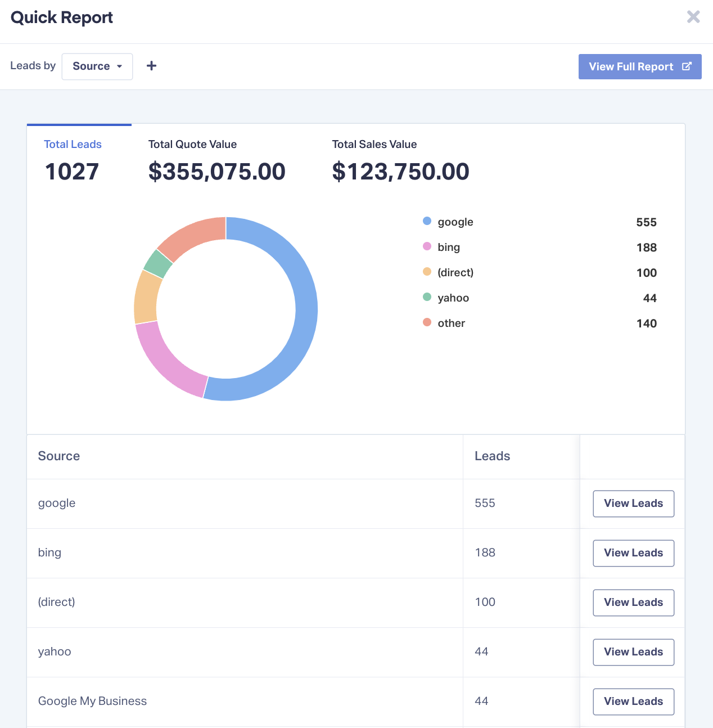Viewport: 713px width, 728px height.
Task: Click the other legend red dot
Action: (427, 322)
